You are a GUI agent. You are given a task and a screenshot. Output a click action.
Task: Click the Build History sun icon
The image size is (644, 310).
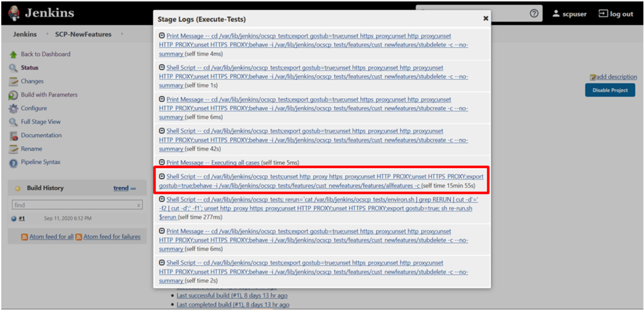coord(18,189)
